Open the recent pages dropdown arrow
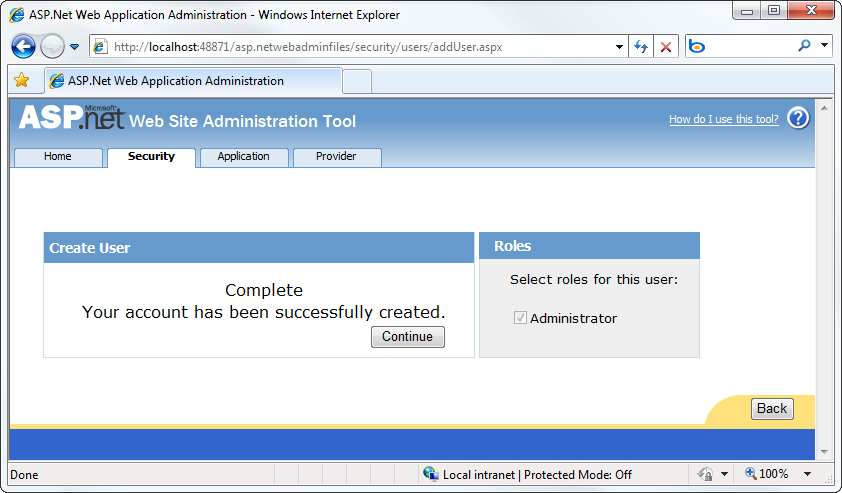 coord(75,47)
